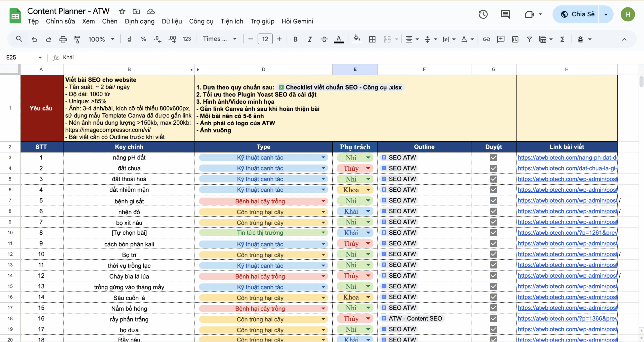Toggle Duyệt checkbox for nhện đỏ row

[x=494, y=211]
